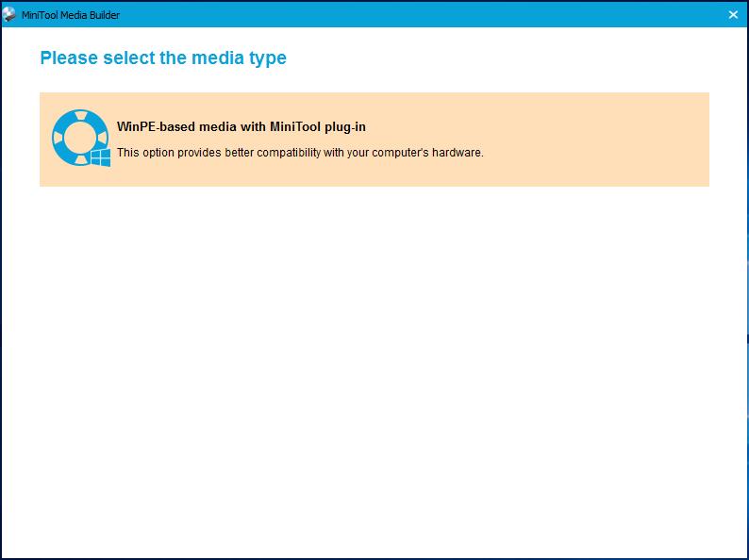Click the MiniTool Media Builder title icon
749x560 pixels.
9,15
